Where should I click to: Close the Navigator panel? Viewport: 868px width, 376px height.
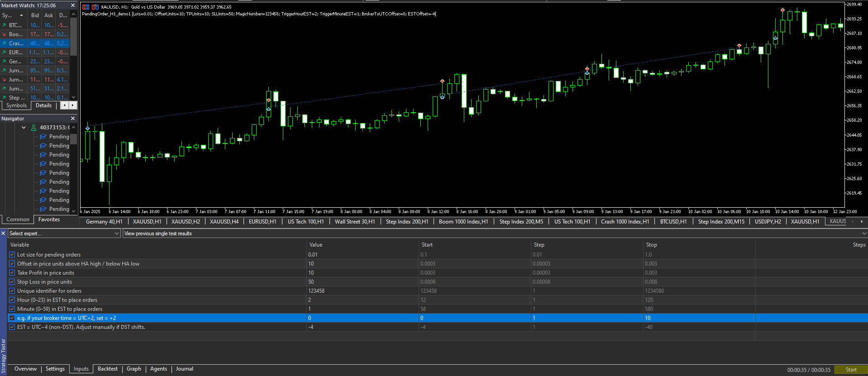coord(73,119)
